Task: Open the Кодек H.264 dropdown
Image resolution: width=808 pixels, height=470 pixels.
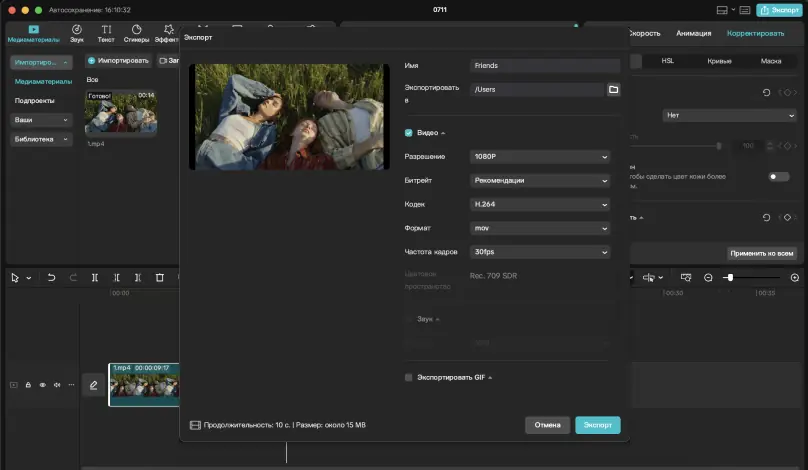Action: [x=540, y=205]
